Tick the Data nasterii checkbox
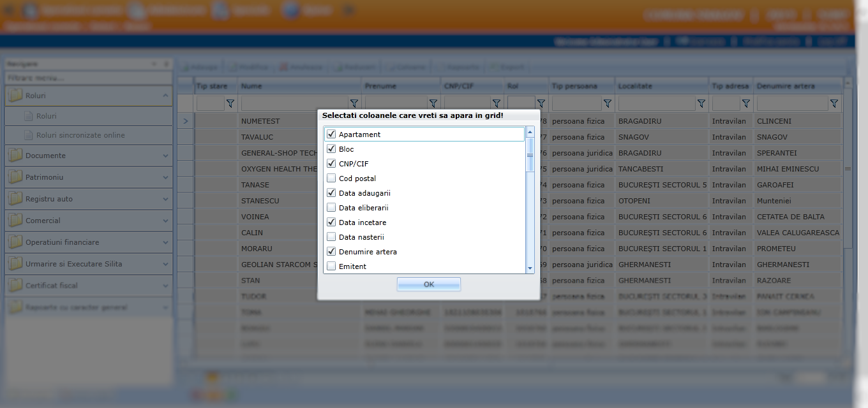The width and height of the screenshot is (868, 408). [331, 237]
